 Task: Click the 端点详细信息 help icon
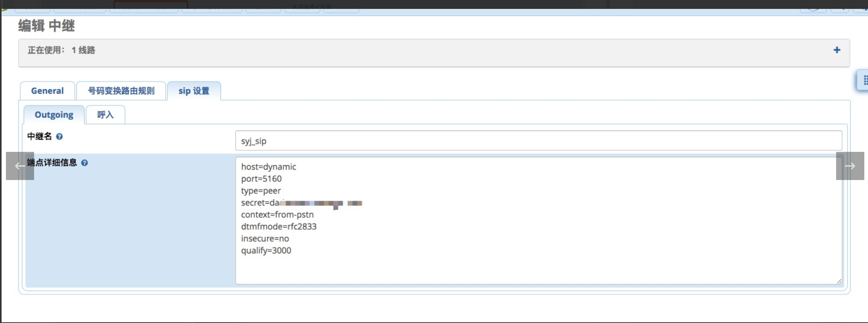click(x=85, y=163)
